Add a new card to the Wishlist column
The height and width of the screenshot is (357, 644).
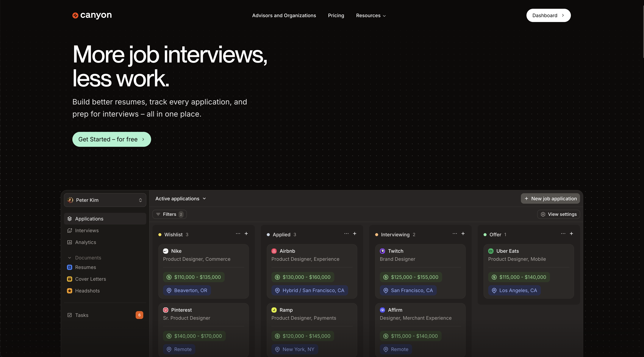246,234
